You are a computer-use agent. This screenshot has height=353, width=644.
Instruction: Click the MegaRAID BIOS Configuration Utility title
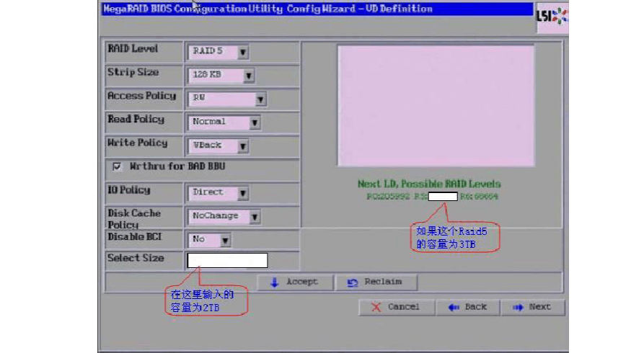click(268, 9)
